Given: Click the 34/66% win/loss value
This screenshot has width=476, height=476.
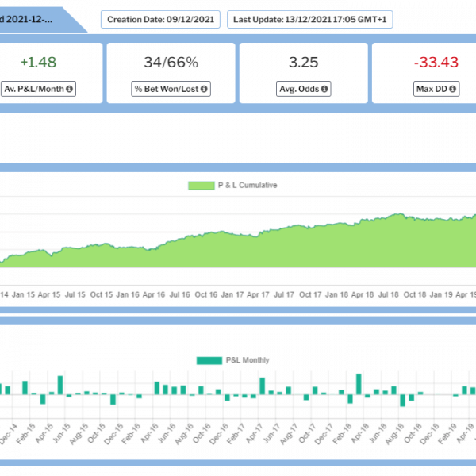Looking at the screenshot, I should click(171, 63).
